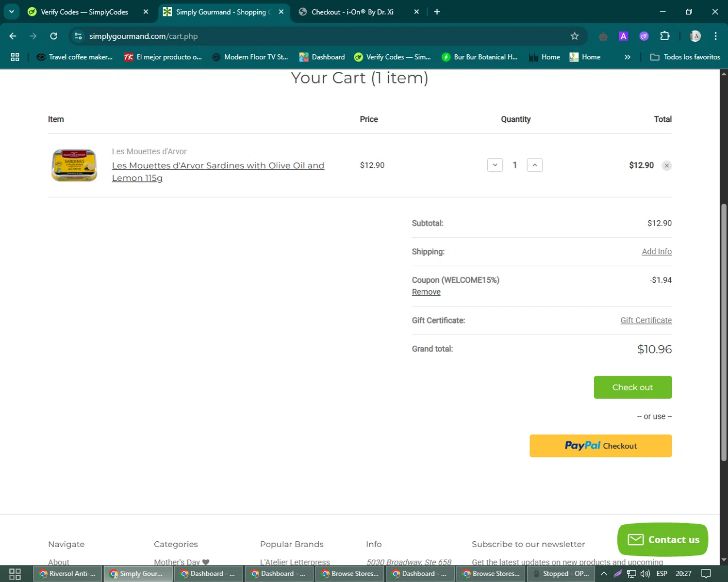
Task: Open About footer link
Action: (59, 562)
